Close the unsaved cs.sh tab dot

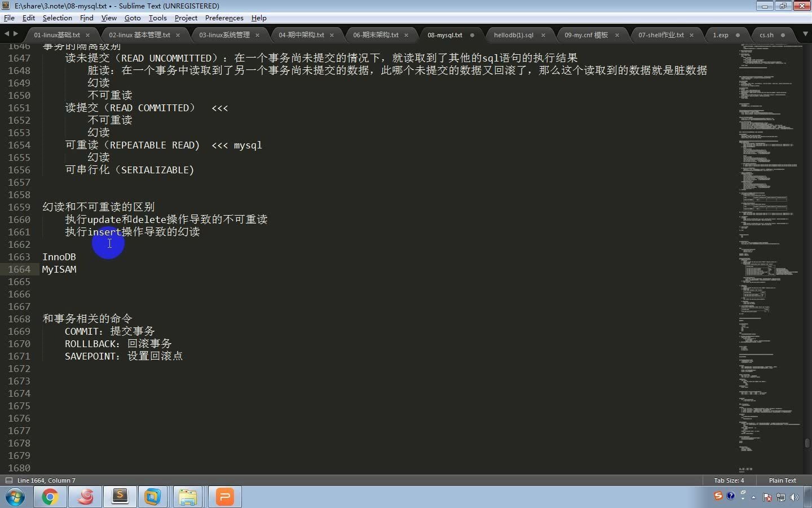pos(783,35)
